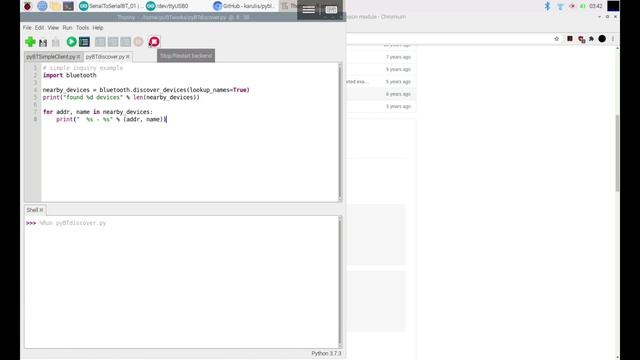Open the Terminal icon on the taskbar
Image resolution: width=640 pixels, height=360 pixels.
(x=69, y=6)
